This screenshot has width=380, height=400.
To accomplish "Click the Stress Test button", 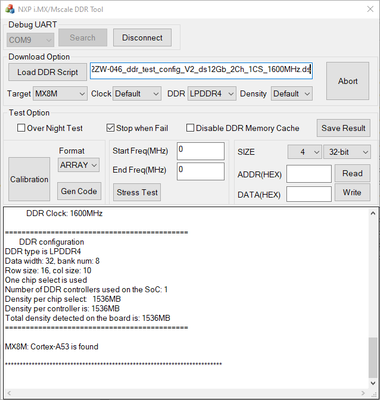I will pyautogui.click(x=137, y=192).
